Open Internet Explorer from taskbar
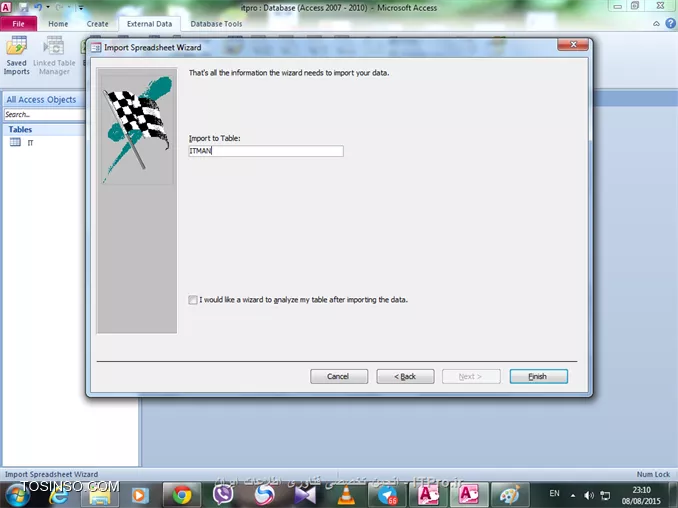This screenshot has height=508, width=678. point(59,495)
